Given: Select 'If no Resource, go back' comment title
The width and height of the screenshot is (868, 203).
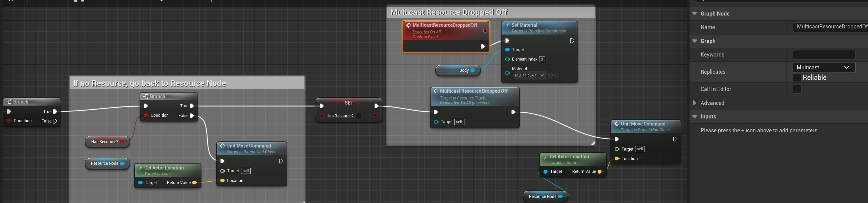Looking at the screenshot, I should pos(187,83).
